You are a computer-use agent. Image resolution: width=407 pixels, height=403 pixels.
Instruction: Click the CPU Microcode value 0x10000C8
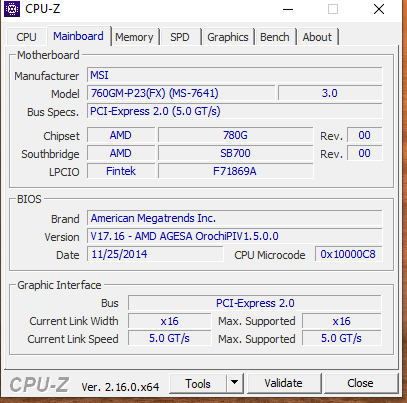point(348,254)
